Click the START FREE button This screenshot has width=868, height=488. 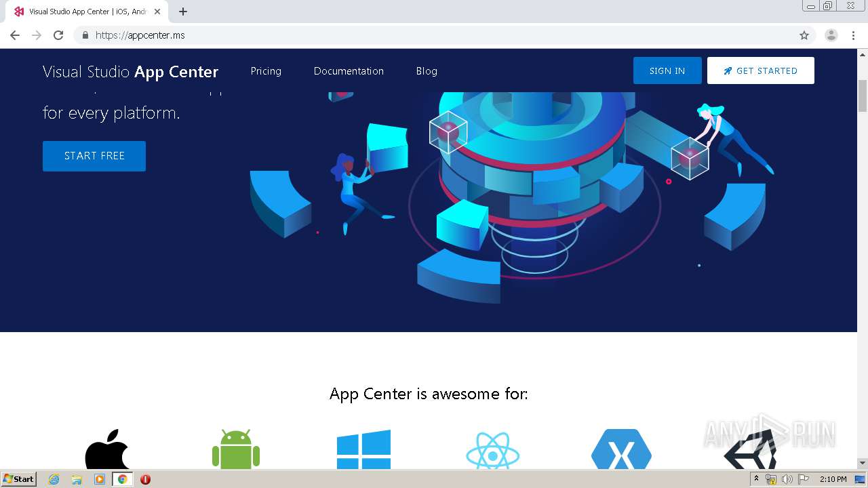pyautogui.click(x=94, y=156)
